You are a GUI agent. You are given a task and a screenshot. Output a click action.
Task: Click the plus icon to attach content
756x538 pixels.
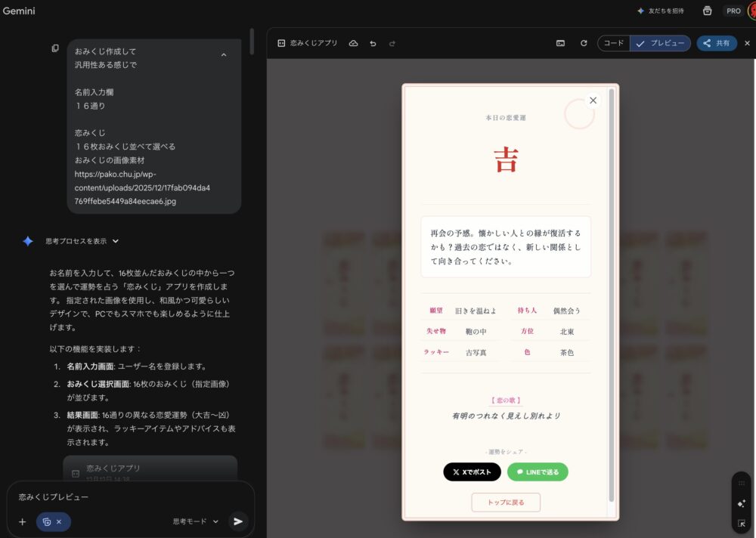point(21,521)
